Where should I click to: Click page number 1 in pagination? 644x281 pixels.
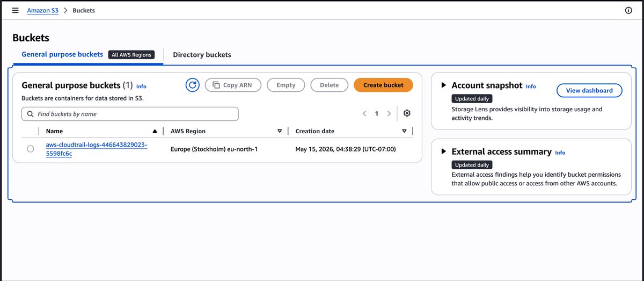(x=377, y=113)
